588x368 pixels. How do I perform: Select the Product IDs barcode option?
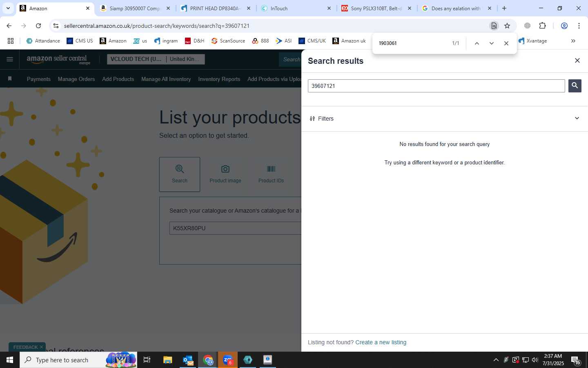[271, 174]
